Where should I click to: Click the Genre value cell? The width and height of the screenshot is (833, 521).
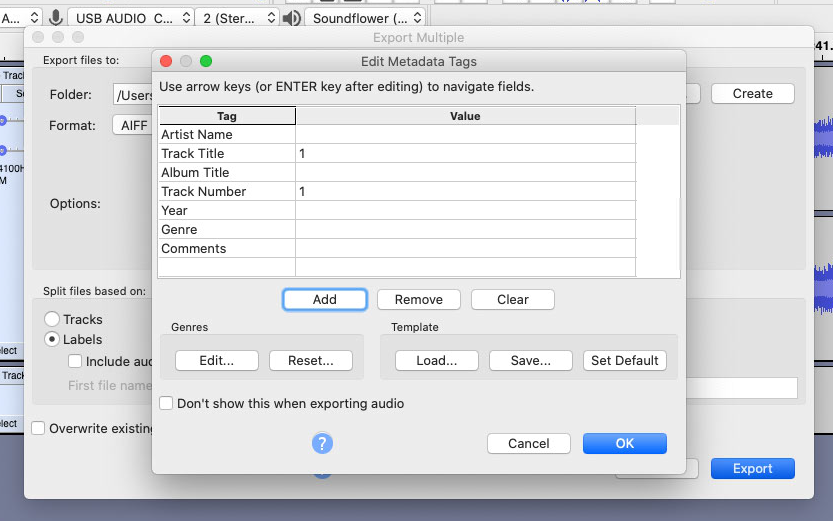point(465,229)
